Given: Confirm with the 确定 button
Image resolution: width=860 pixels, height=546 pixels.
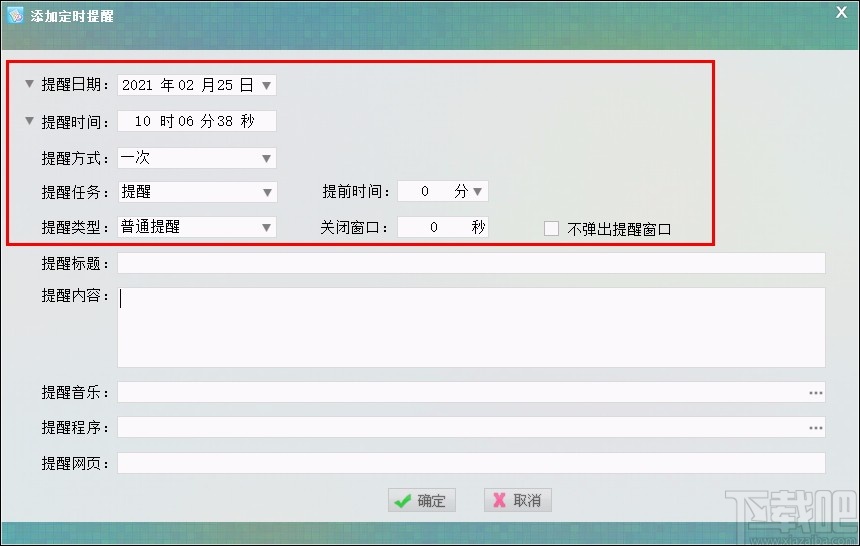Looking at the screenshot, I should point(422,500).
